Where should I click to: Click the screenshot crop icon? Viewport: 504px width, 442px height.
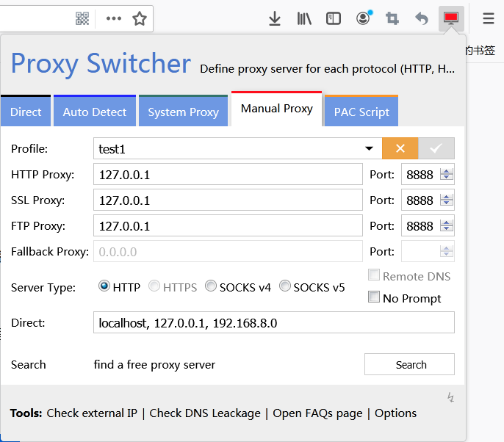[392, 18]
